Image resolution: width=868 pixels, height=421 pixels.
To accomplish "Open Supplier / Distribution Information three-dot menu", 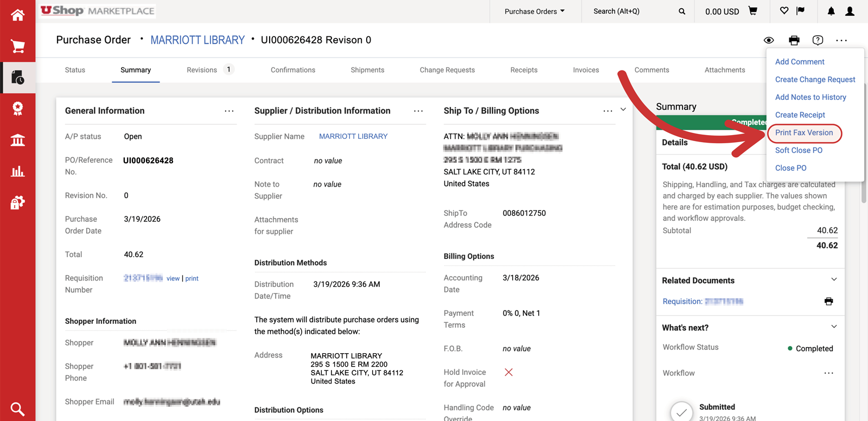I will coord(418,111).
